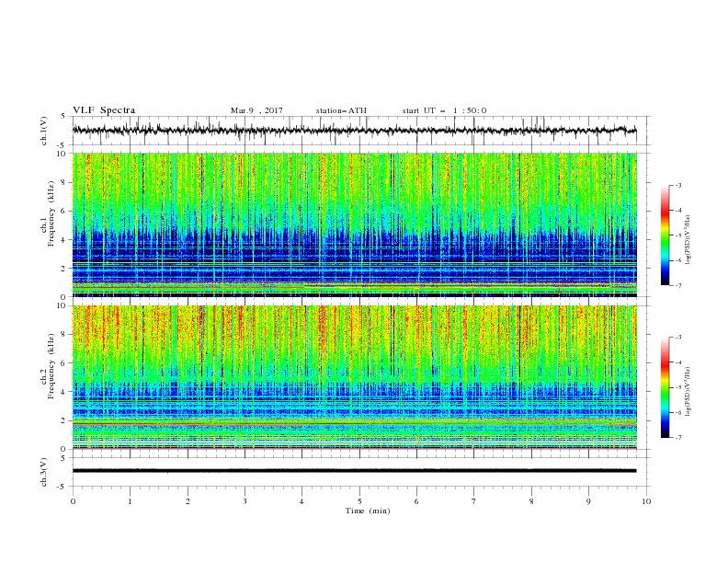Click the ch.3 voltage waveform trace
The image size is (728, 563).
[354, 471]
